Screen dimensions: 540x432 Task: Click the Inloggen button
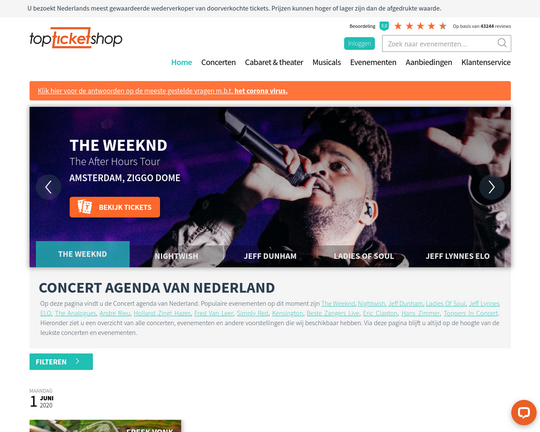point(359,43)
